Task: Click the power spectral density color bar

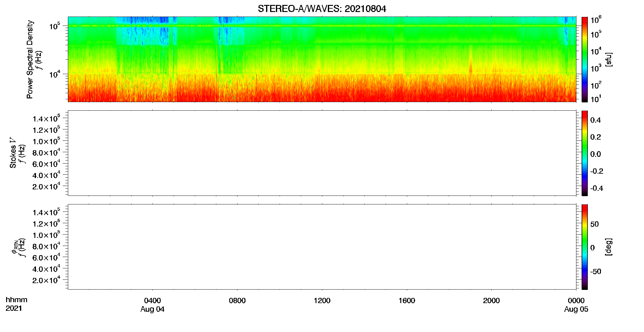Action: pyautogui.click(x=585, y=59)
